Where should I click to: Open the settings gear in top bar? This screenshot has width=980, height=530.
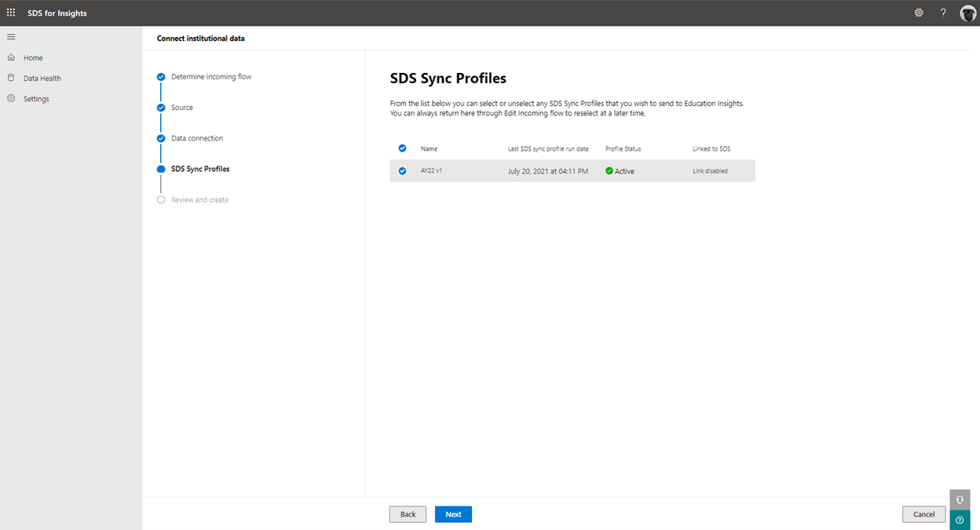point(919,13)
